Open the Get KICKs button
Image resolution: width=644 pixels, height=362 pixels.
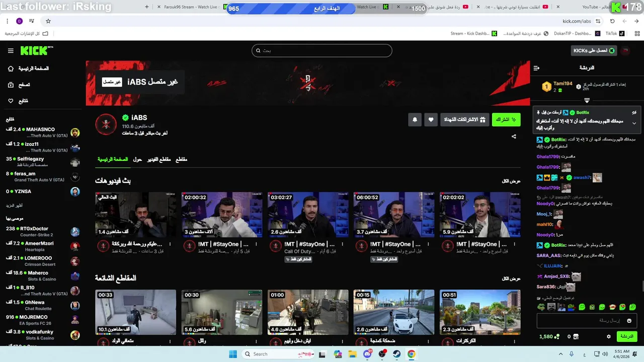pyautogui.click(x=594, y=50)
